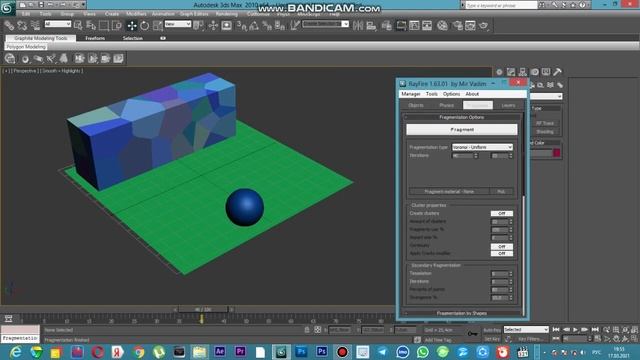
Task: Click the red object color swatch
Action: (556, 153)
